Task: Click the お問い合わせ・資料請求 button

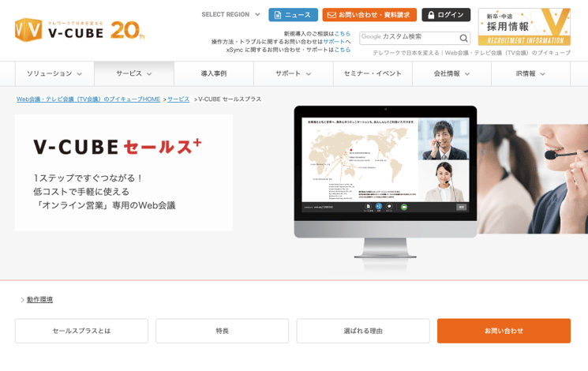Action: 369,15
